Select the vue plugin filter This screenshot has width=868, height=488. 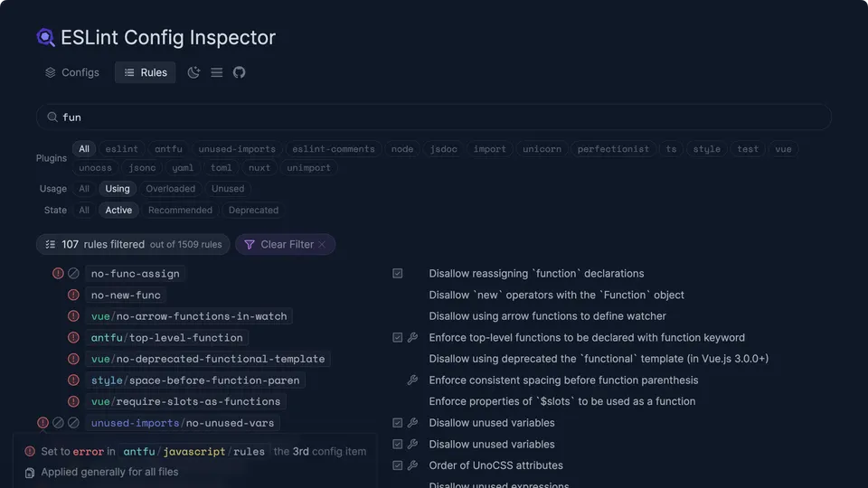(x=783, y=149)
